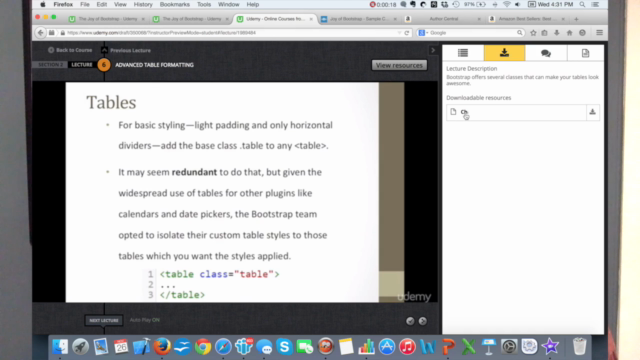640x360 pixels.
Task: Collapse the sidebar with the arrow chevron
Action: pos(433,50)
